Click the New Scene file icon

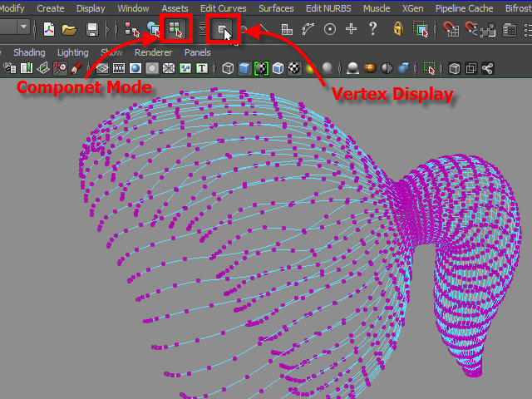coord(49,29)
